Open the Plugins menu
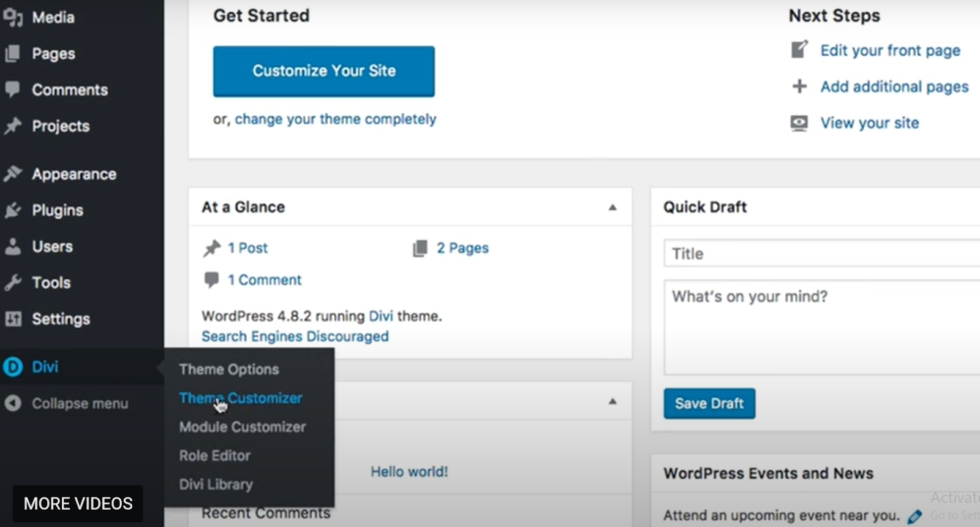980x527 pixels. tap(58, 211)
